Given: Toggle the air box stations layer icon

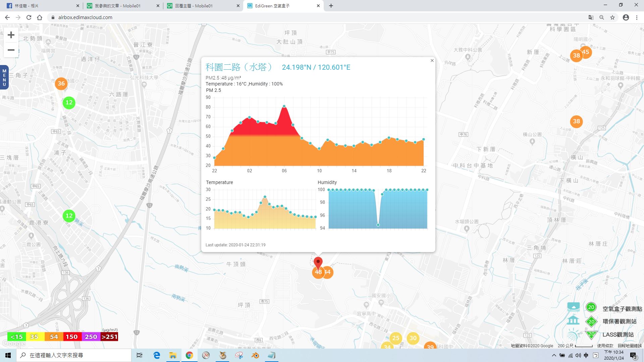Looking at the screenshot, I should coord(573,307).
